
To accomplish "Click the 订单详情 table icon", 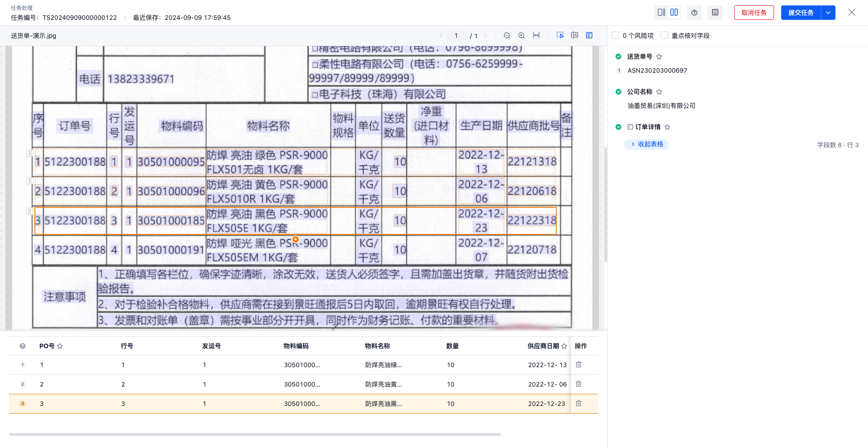I will [x=630, y=127].
